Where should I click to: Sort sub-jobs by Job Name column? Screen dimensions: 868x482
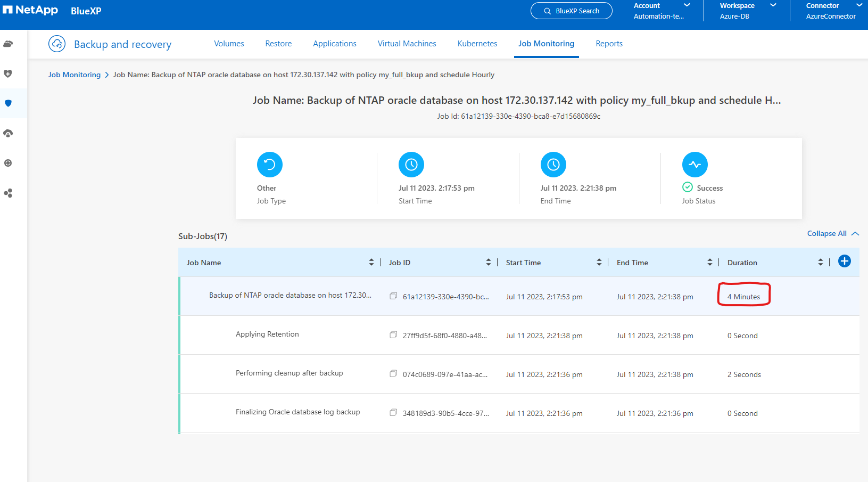pyautogui.click(x=371, y=263)
